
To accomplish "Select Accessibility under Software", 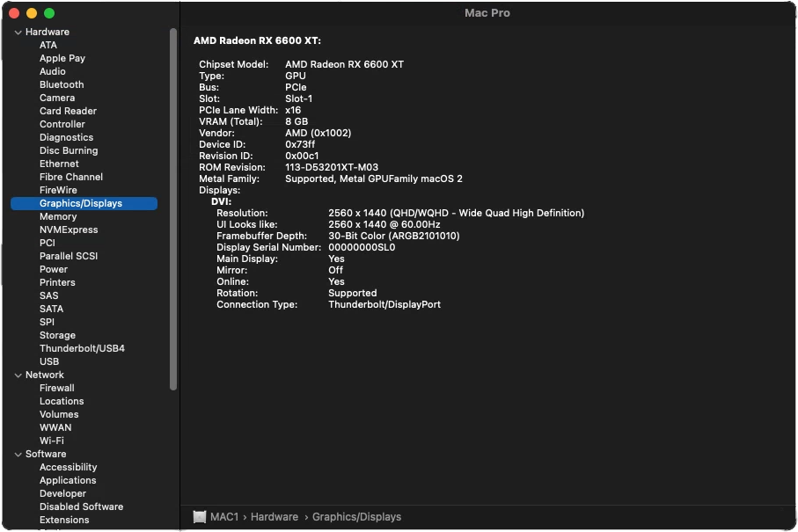I will pyautogui.click(x=69, y=468).
